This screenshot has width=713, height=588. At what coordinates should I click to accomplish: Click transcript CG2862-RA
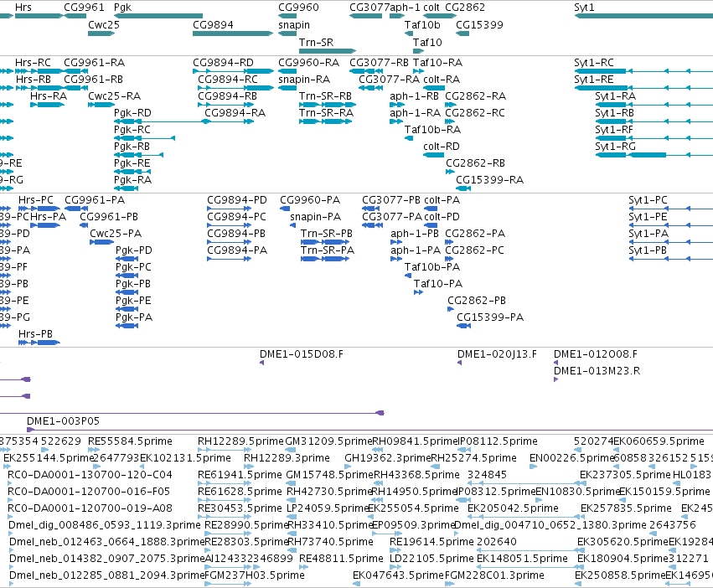coord(475,96)
